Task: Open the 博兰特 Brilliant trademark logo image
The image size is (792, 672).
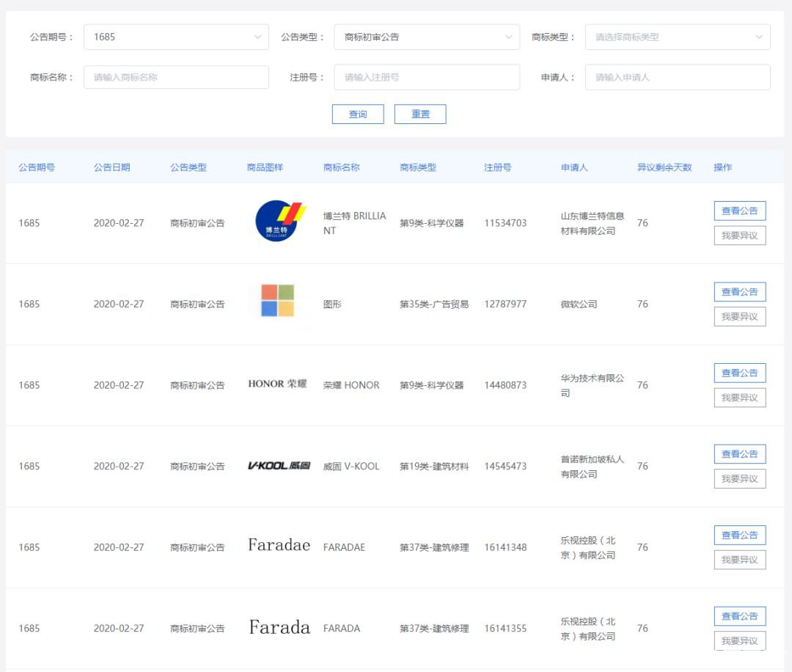Action: pos(281,221)
